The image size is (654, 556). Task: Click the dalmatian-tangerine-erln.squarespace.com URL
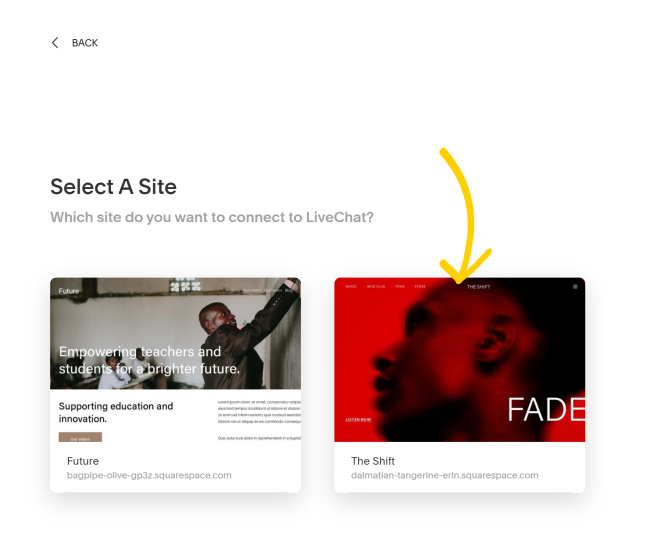click(x=445, y=475)
